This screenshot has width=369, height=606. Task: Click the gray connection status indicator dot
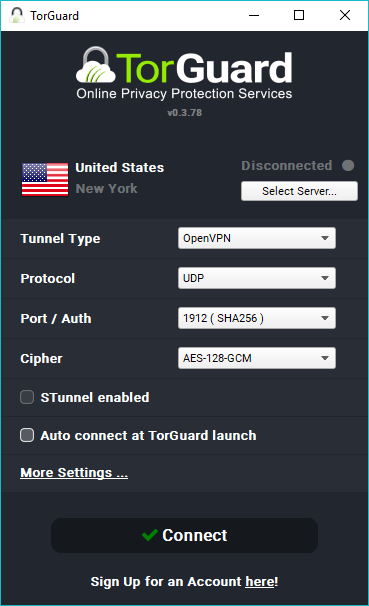[x=348, y=165]
